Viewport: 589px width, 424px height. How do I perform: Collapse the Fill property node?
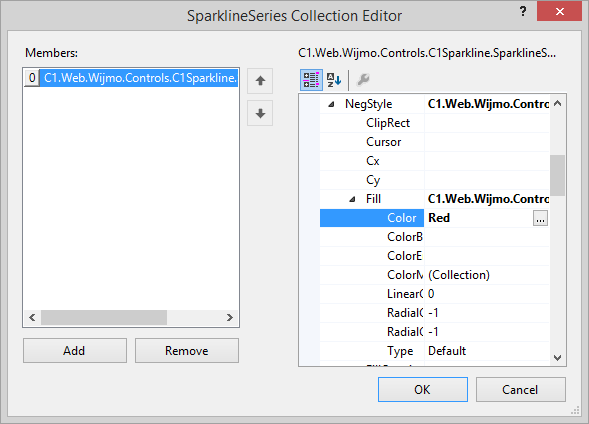352,199
